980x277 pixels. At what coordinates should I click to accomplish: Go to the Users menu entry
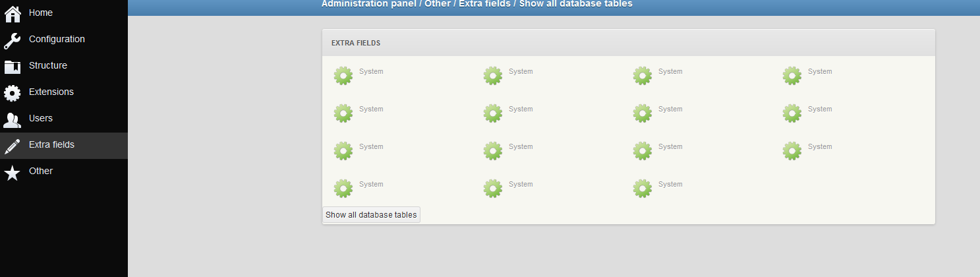pyautogui.click(x=41, y=118)
